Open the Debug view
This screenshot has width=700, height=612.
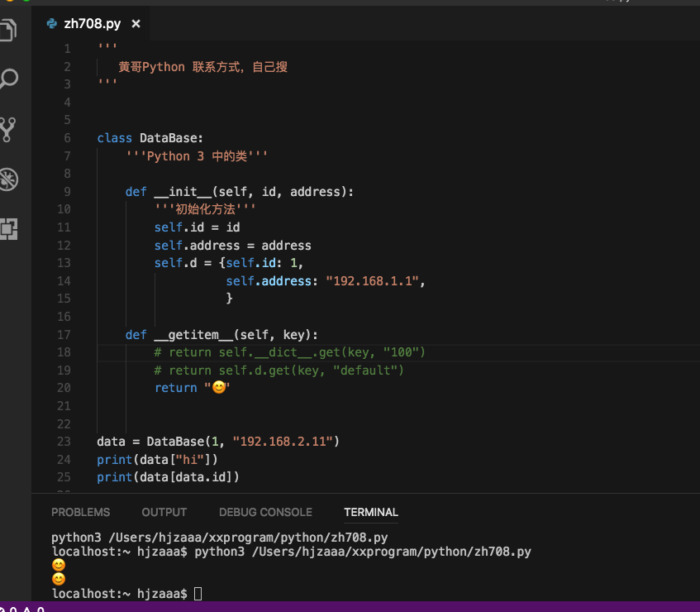[x=10, y=179]
